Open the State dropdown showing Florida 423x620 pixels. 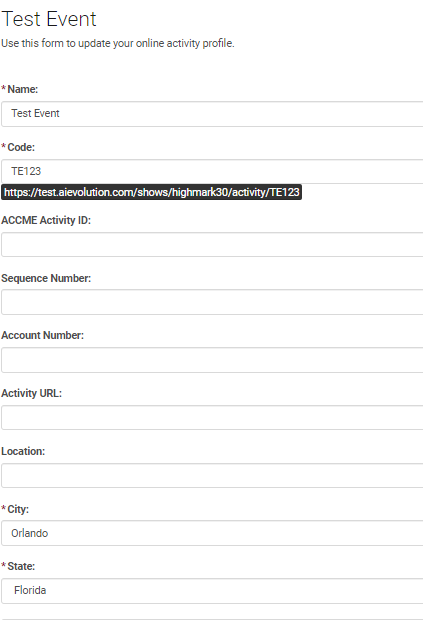click(212, 591)
